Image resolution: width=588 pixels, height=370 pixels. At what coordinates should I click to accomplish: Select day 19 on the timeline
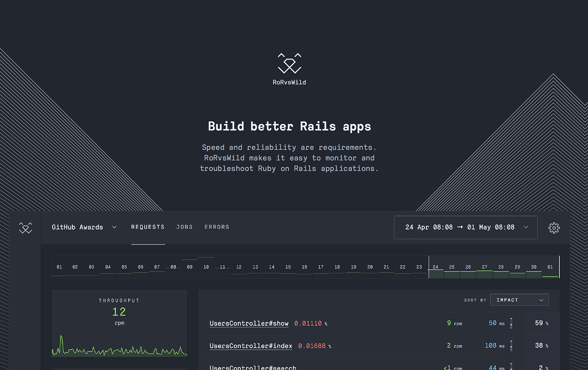tap(354, 267)
